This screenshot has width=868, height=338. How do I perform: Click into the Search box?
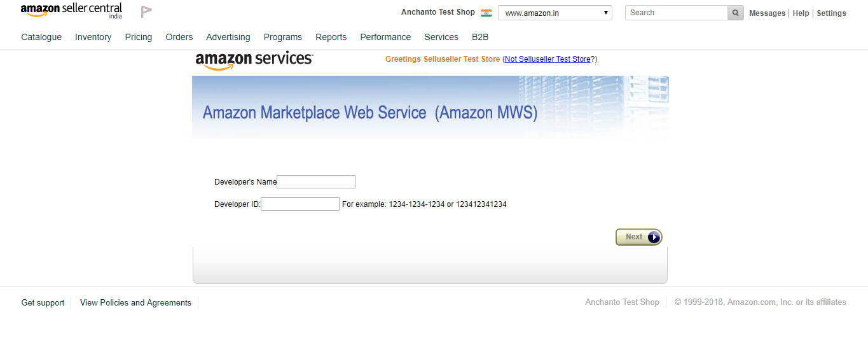[677, 13]
